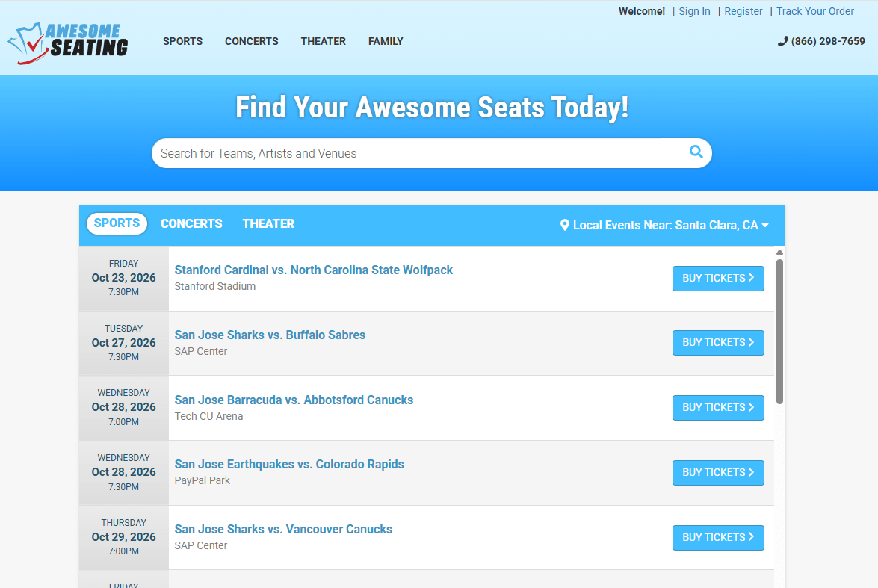The height and width of the screenshot is (588, 878).
Task: Click the Oct 29, 2026 date cell
Action: coord(124,538)
